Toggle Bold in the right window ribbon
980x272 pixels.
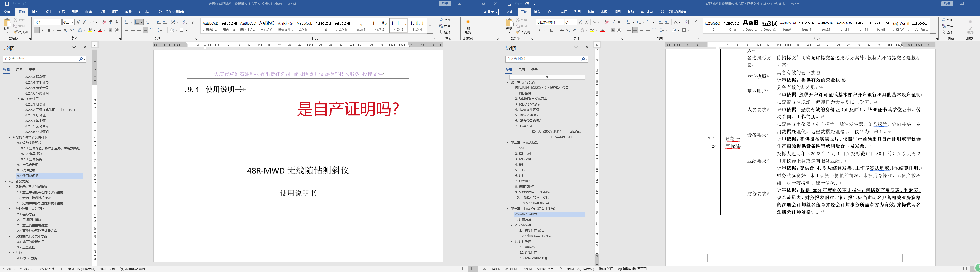coord(539,30)
